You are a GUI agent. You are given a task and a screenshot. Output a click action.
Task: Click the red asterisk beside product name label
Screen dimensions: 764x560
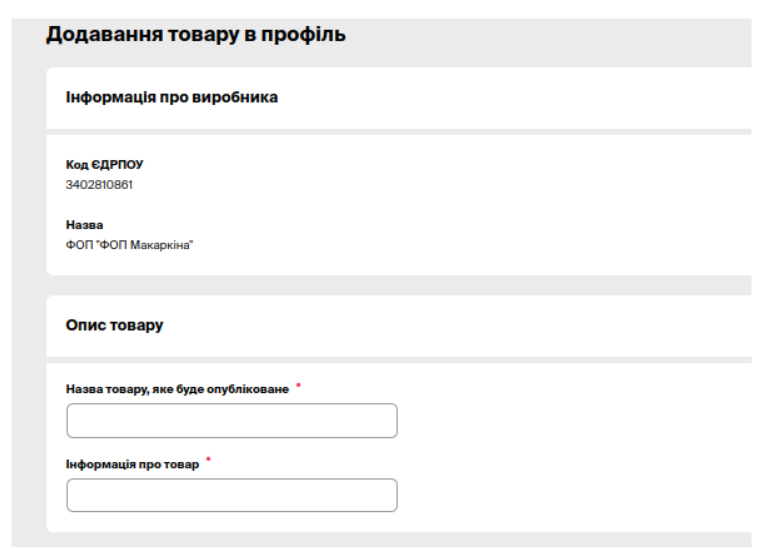click(x=298, y=385)
